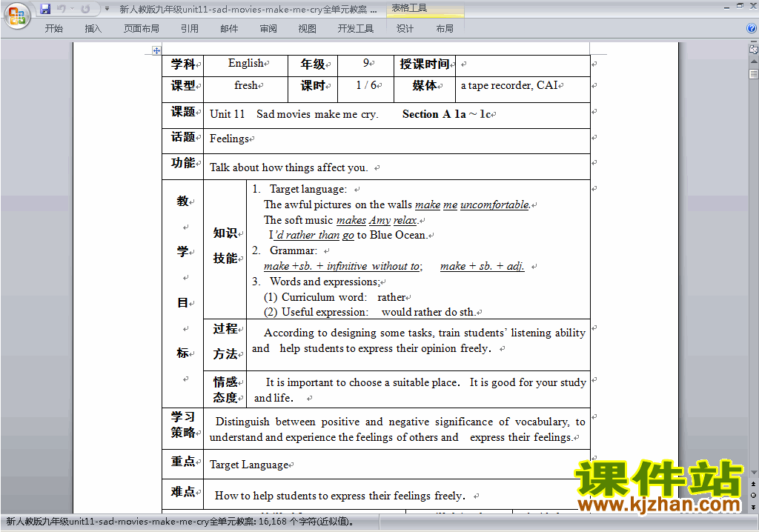Screen dimensions: 759x532
Task: Click the '课时' header cell
Action: [x=313, y=89]
